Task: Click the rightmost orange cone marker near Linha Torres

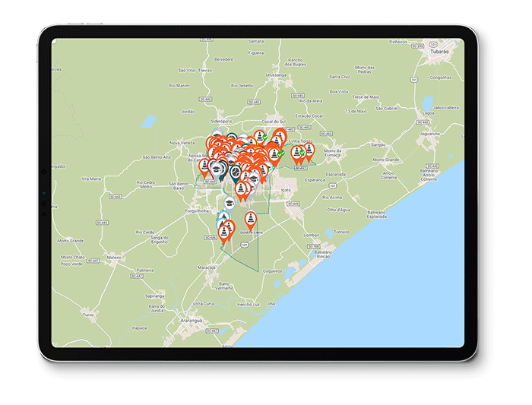Action: (309, 149)
